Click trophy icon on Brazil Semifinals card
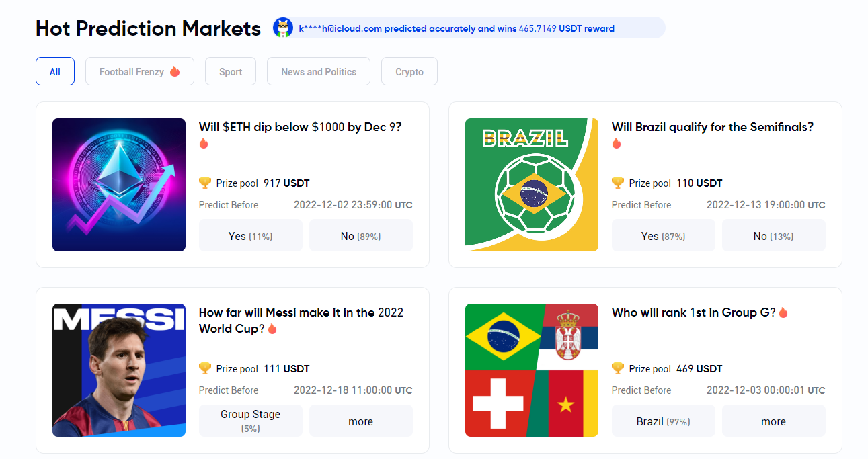This screenshot has width=868, height=459. (x=618, y=183)
